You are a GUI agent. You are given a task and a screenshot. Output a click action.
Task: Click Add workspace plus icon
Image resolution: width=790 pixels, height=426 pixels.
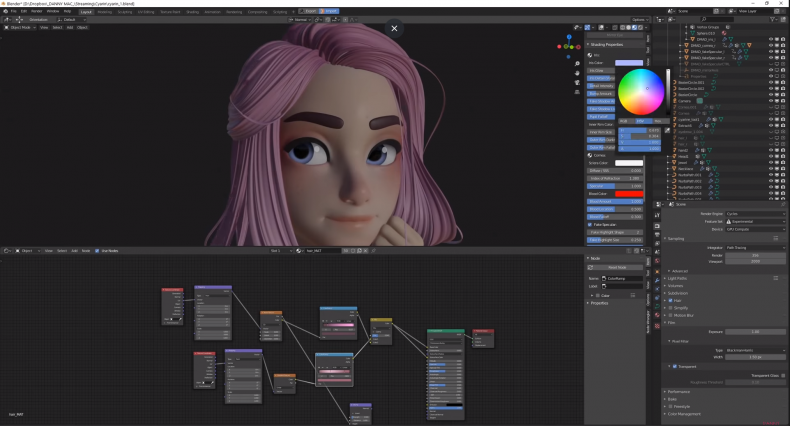tap(293, 11)
